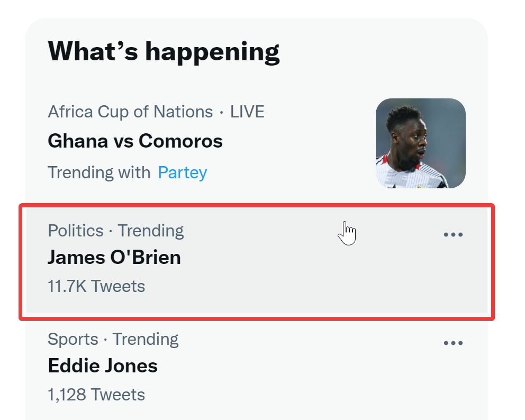525x420 pixels.
Task: Open more options for James O'Brien trend
Action: (x=453, y=235)
